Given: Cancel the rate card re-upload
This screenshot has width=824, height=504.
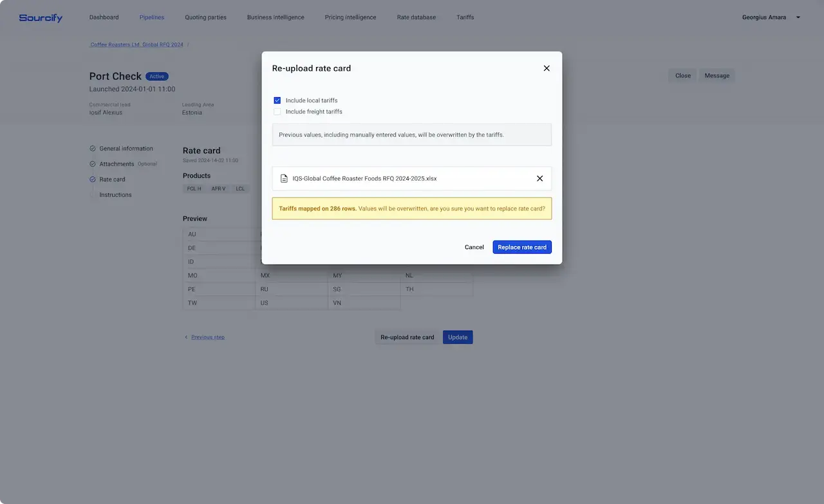Looking at the screenshot, I should coord(474,247).
